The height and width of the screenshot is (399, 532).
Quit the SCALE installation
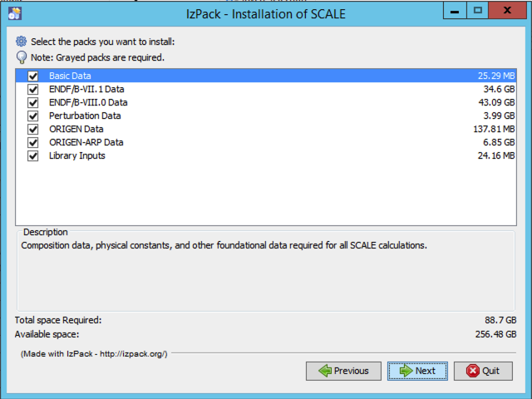click(x=483, y=371)
